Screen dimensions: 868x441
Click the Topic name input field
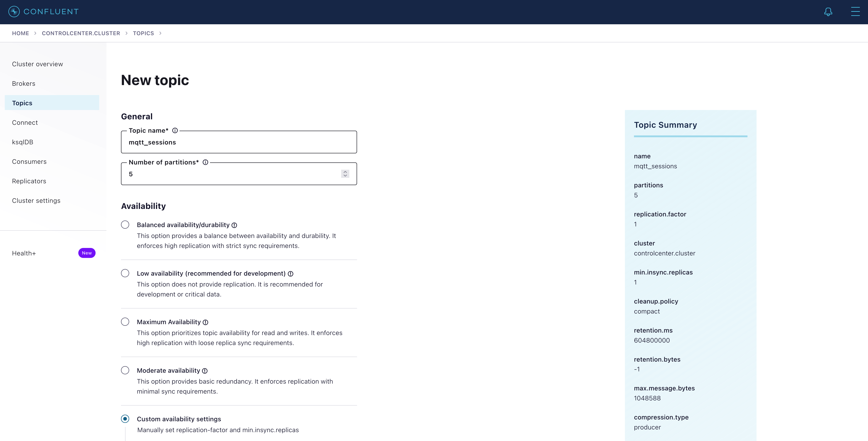(239, 142)
